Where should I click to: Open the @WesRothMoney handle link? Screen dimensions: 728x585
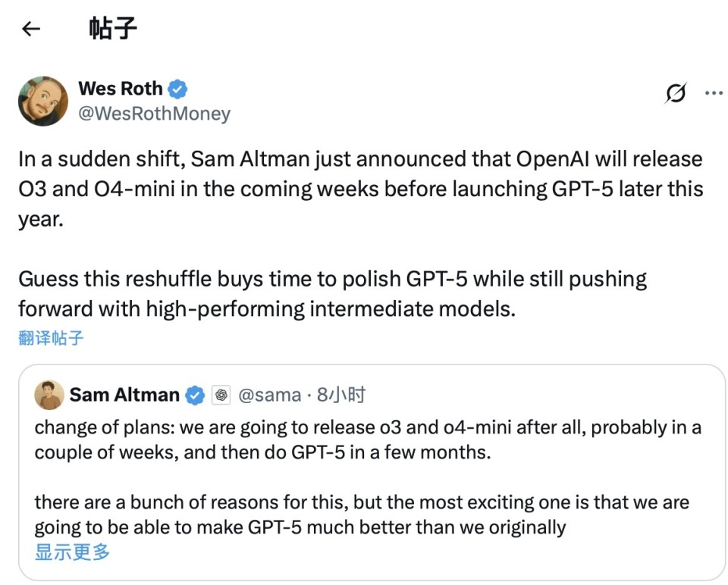[x=154, y=113]
